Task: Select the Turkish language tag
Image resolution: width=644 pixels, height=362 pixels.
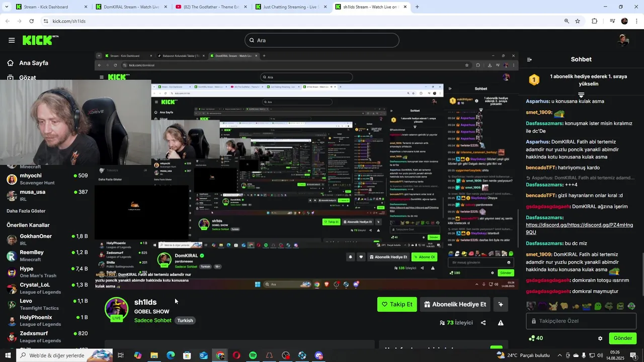Action: (185, 320)
